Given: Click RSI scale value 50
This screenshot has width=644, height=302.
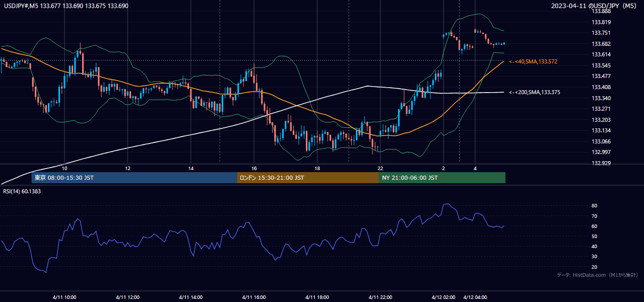Looking at the screenshot, I should (x=594, y=236).
